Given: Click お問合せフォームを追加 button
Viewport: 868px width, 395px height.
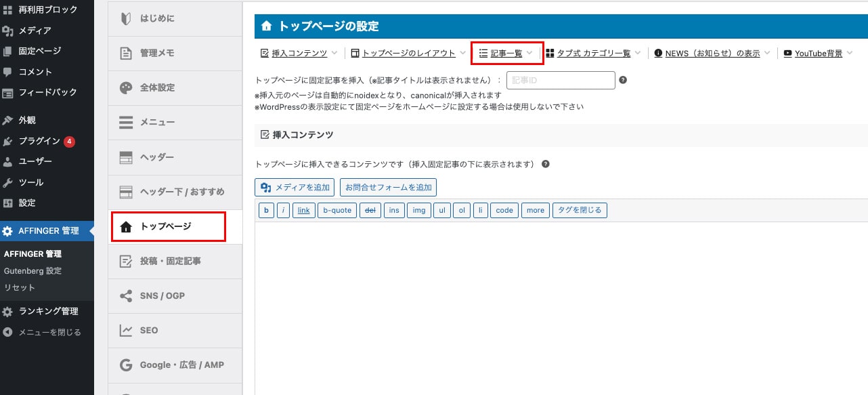Looking at the screenshot, I should coord(388,187).
